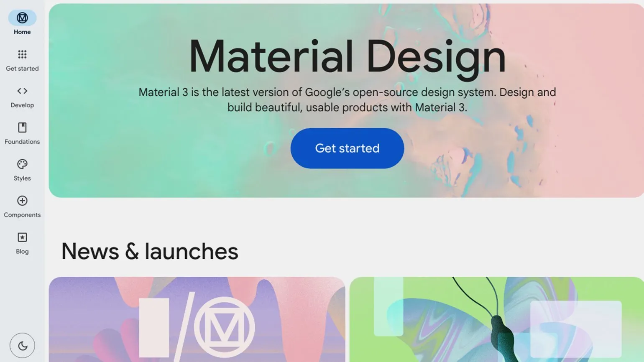Click the Material Design logo Home icon
The height and width of the screenshot is (362, 644).
pyautogui.click(x=22, y=18)
